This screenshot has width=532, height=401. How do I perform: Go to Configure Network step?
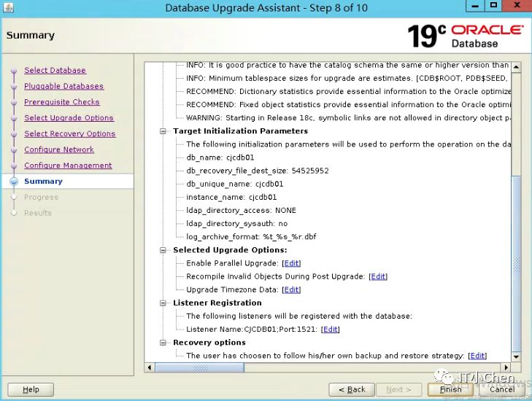(59, 149)
